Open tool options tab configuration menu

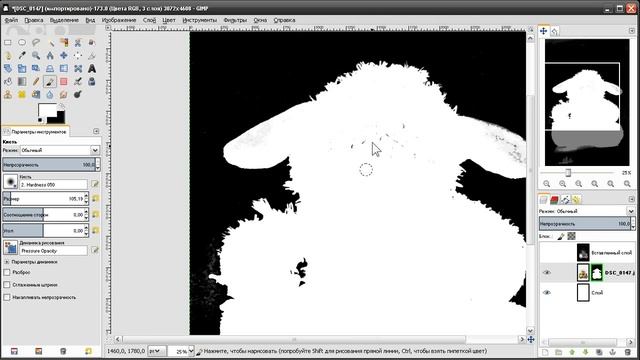click(x=96, y=131)
